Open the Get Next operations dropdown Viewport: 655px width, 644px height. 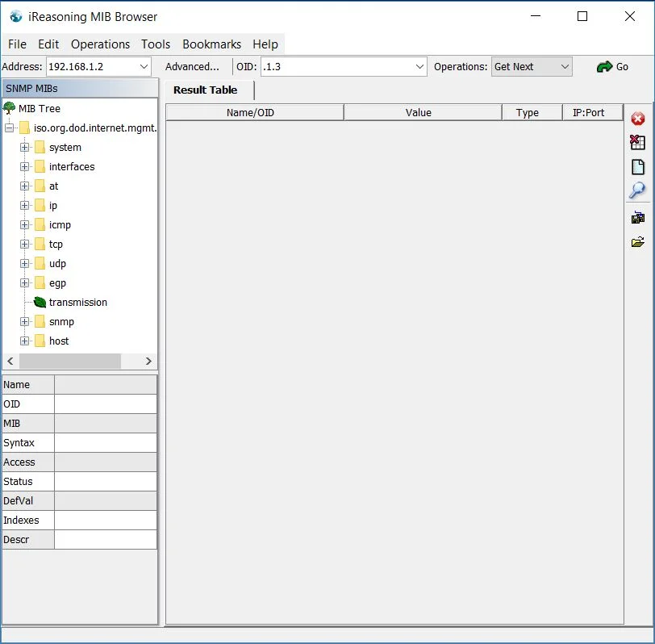tap(565, 67)
